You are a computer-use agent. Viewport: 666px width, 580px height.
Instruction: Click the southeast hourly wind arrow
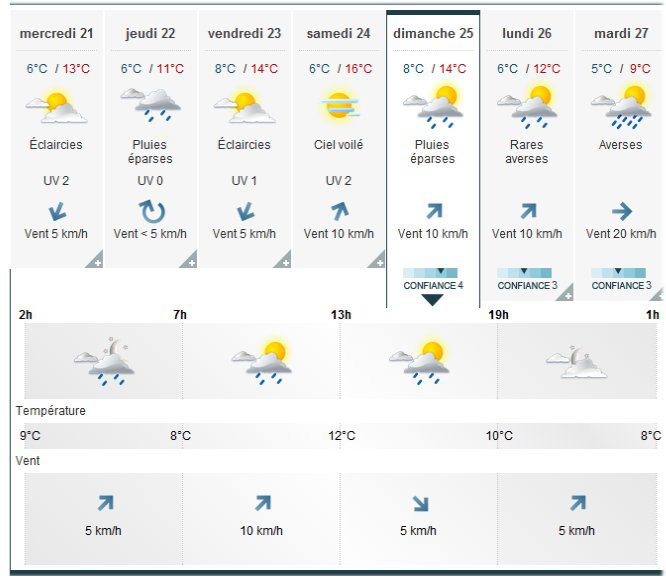[x=420, y=504]
